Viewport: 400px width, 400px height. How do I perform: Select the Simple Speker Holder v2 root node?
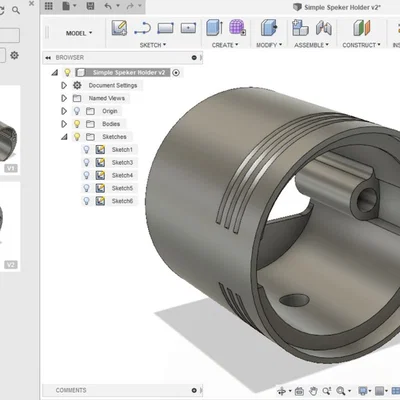pos(129,72)
